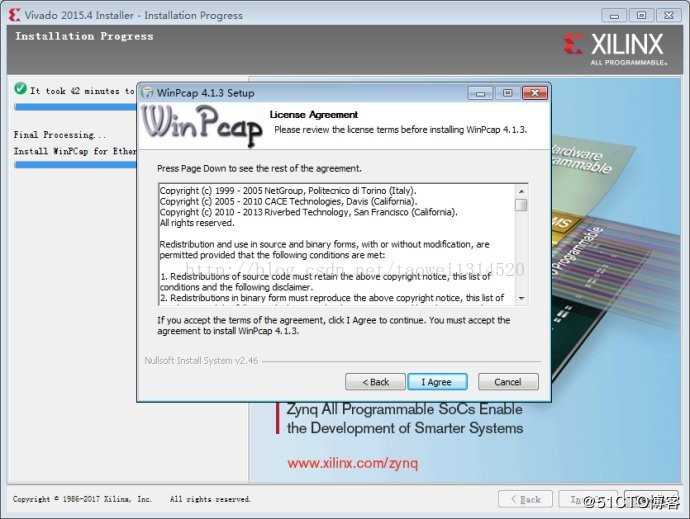Click 'Press Page Down to see the rest' text

[260, 169]
